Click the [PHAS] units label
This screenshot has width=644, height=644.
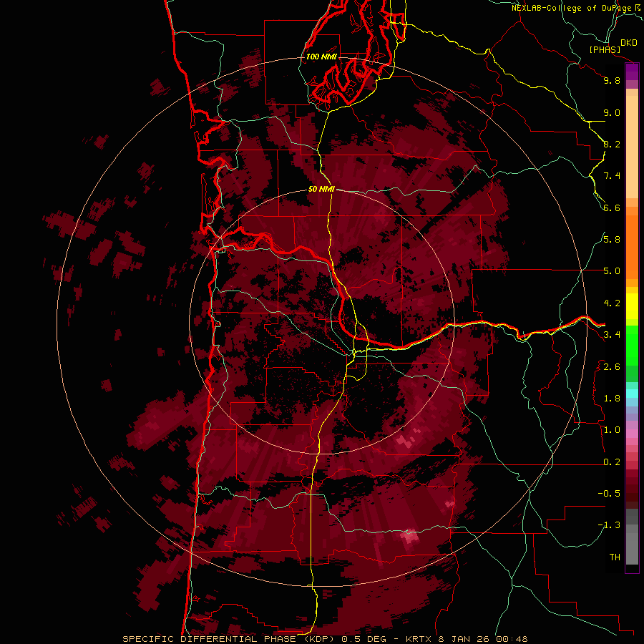605,49
